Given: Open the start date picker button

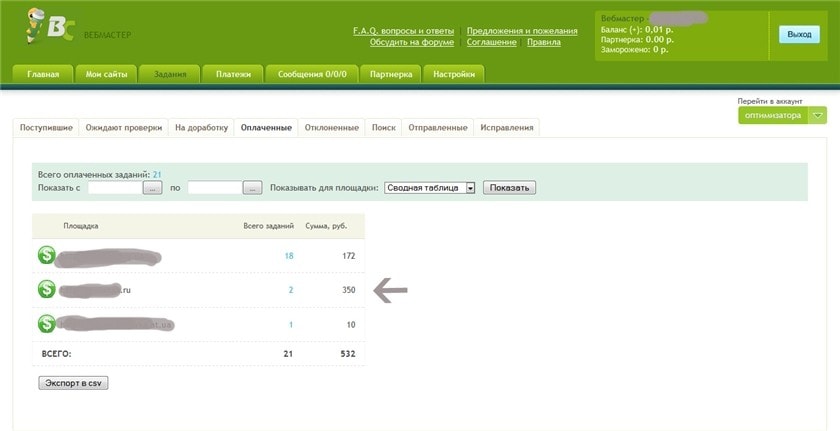Looking at the screenshot, I should 152,188.
